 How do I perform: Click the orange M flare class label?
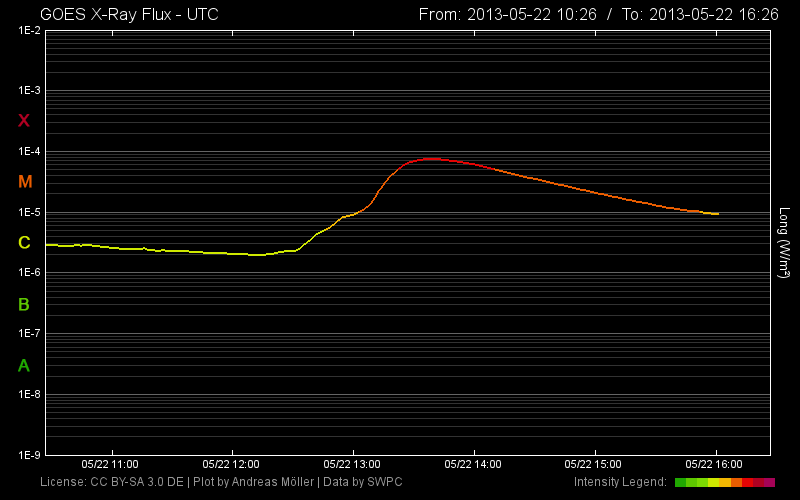[25, 182]
